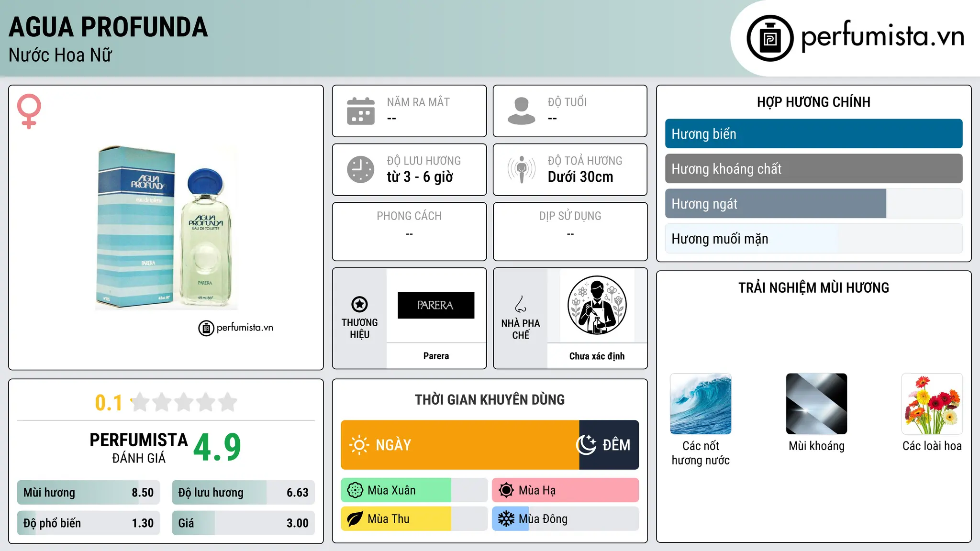Click the star badge icon above Thương hiệu
Screen dimensions: 980x551
pyautogui.click(x=359, y=304)
